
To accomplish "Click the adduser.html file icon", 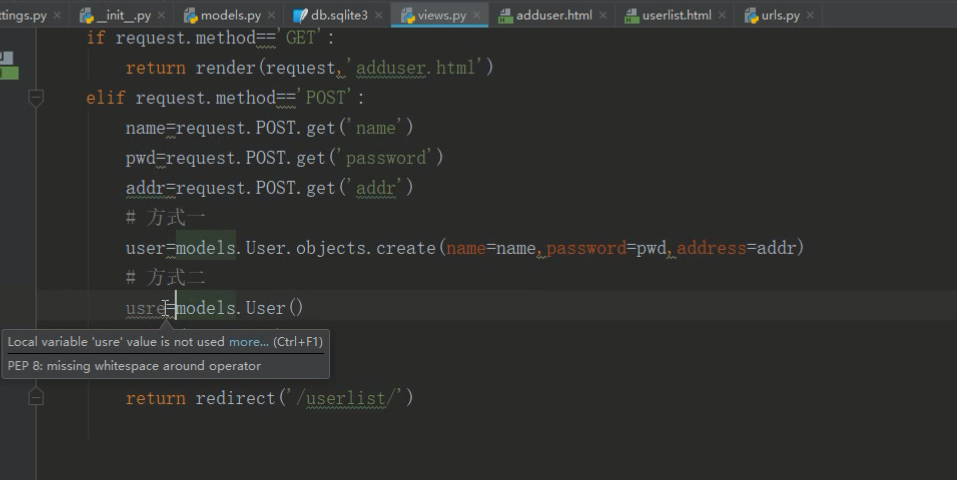I will [x=505, y=16].
